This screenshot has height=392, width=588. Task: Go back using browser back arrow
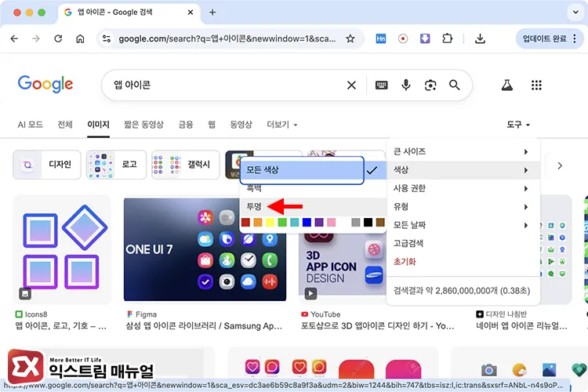14,38
